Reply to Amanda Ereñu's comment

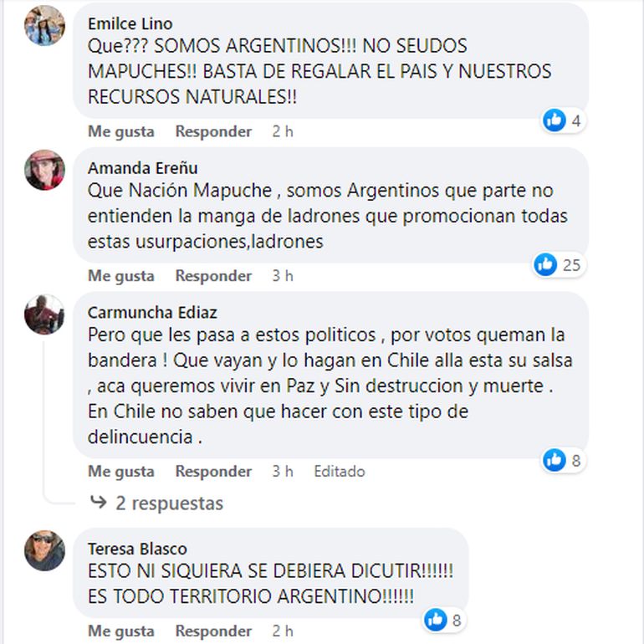point(213,276)
